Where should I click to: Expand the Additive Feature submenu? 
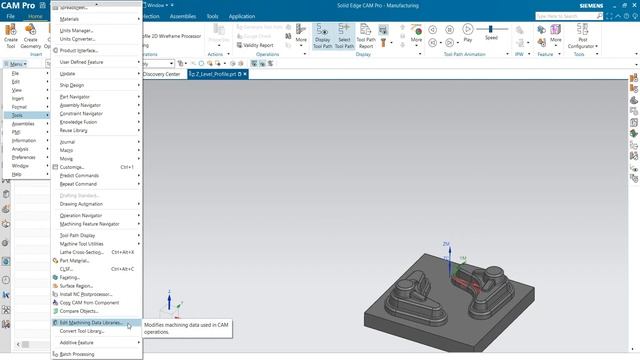[x=97, y=342]
